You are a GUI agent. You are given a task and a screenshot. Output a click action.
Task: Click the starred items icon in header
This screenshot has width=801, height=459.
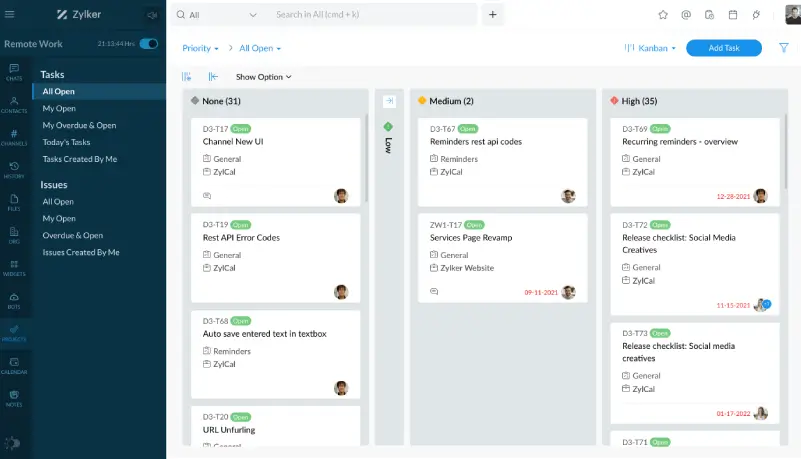[662, 15]
